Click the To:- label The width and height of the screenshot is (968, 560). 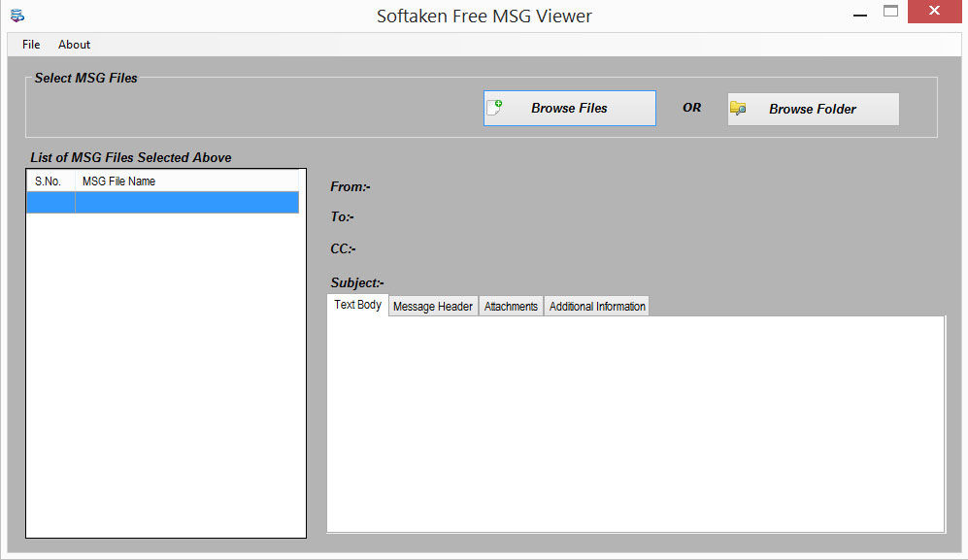(x=342, y=216)
